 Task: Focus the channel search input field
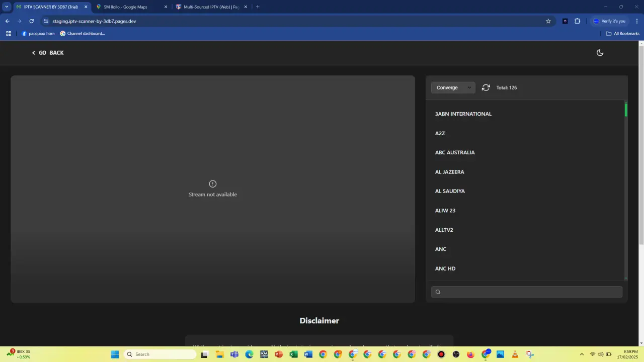[527, 292]
